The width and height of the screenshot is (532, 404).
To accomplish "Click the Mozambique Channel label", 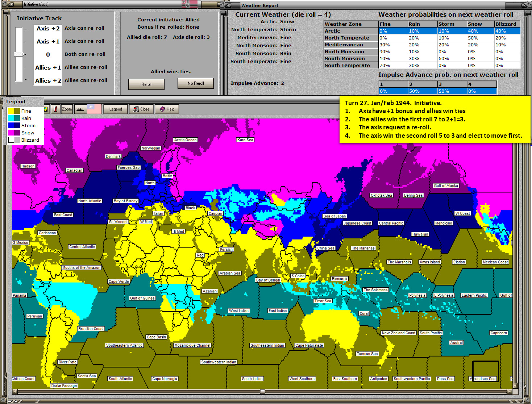I will (192, 345).
